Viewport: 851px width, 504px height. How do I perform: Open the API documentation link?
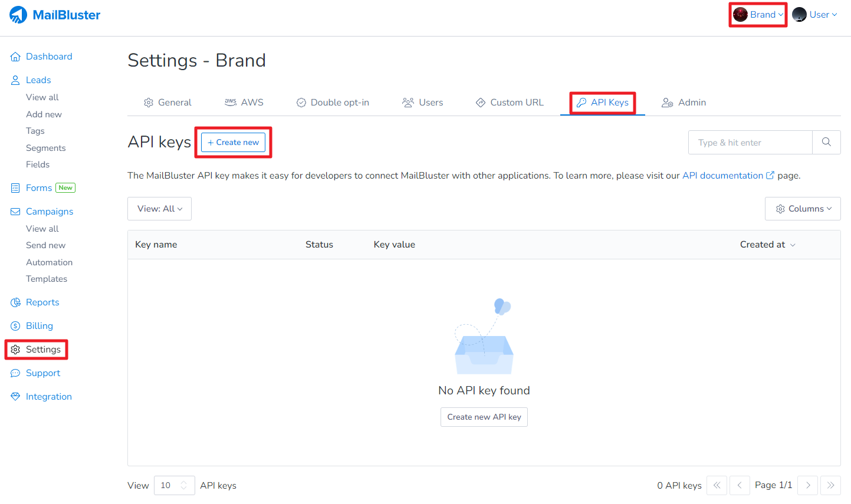(722, 176)
